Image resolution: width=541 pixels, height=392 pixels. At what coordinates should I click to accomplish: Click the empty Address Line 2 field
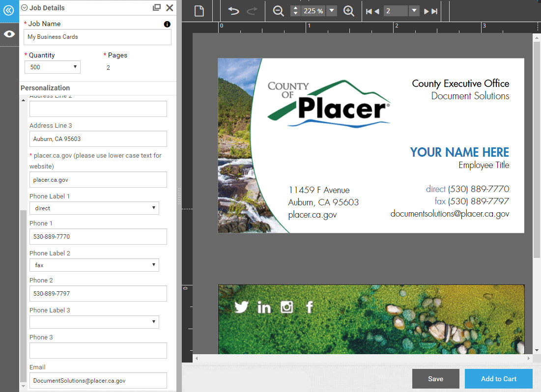pos(98,109)
